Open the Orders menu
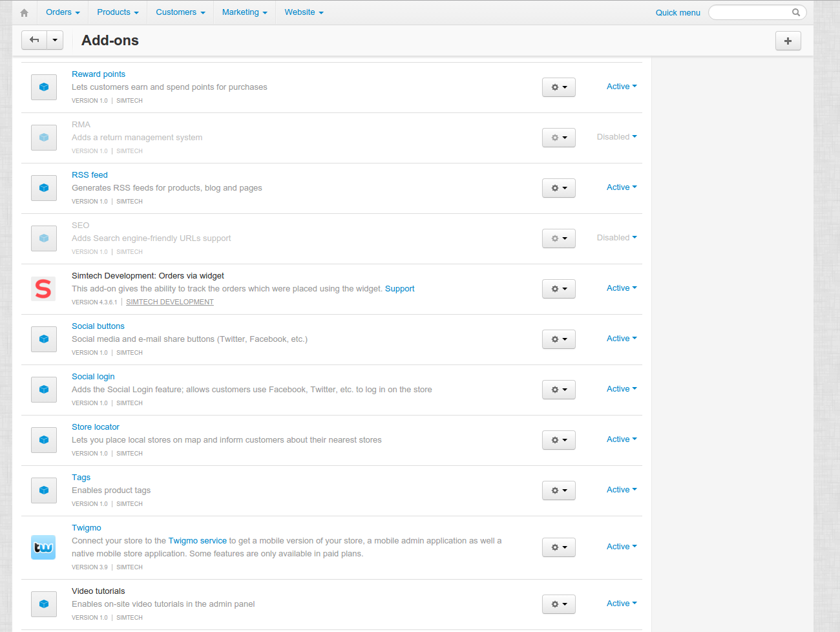Viewport: 840px width, 632px height. coord(63,12)
